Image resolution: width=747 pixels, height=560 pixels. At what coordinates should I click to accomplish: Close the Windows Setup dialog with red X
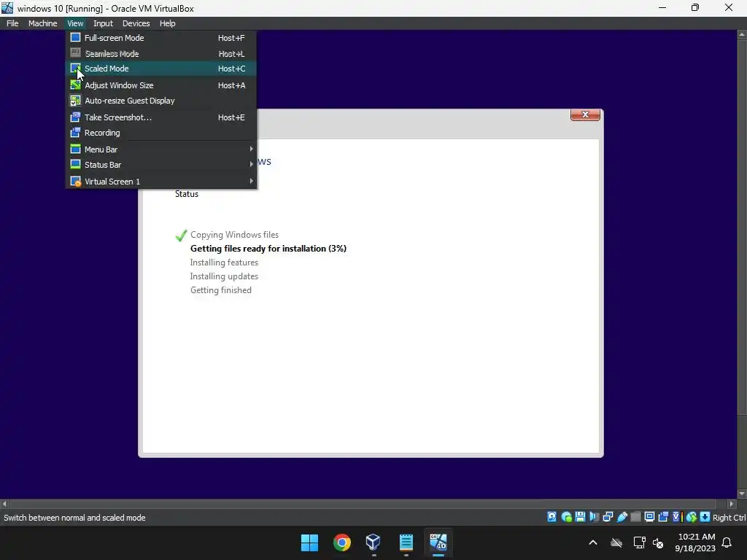[585, 114]
